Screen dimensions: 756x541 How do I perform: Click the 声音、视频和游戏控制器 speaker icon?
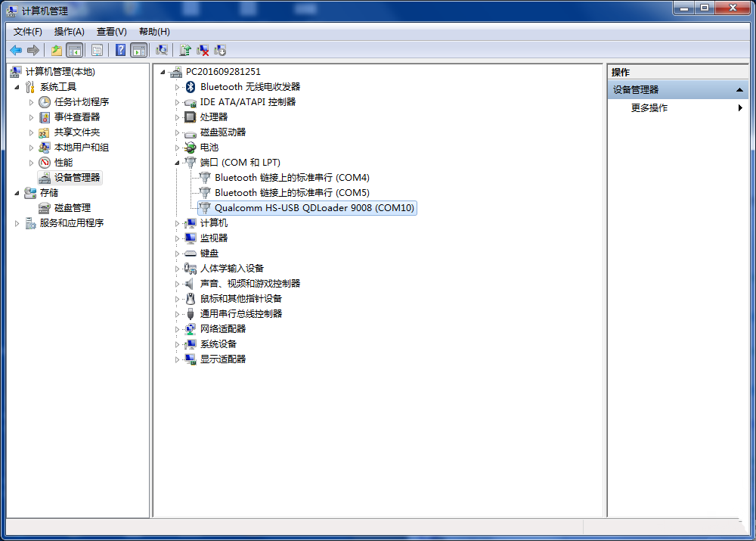(x=190, y=284)
